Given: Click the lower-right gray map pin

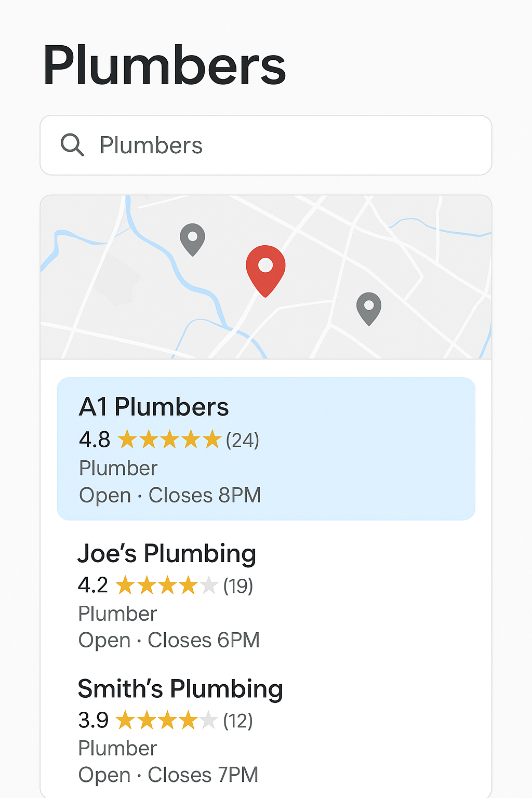Looking at the screenshot, I should click(x=369, y=308).
